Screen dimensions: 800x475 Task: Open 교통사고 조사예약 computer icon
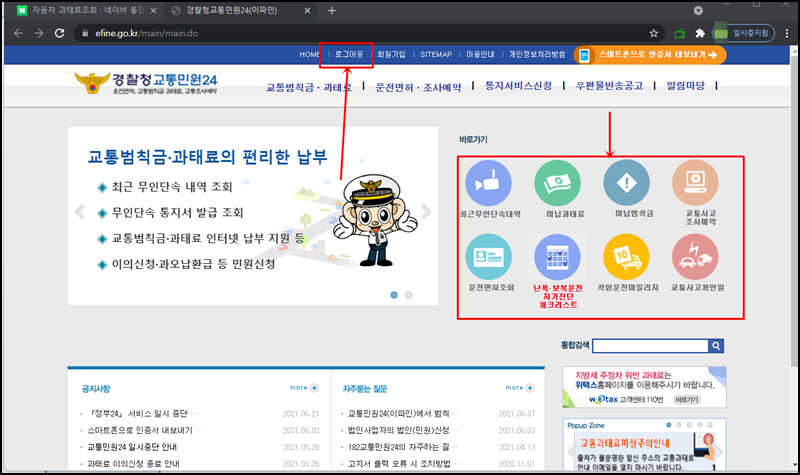(x=695, y=183)
